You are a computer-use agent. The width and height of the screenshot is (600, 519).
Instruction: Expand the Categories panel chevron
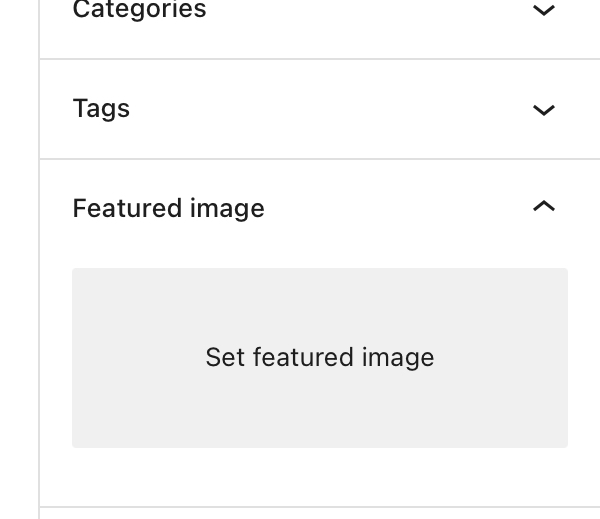pos(543,11)
